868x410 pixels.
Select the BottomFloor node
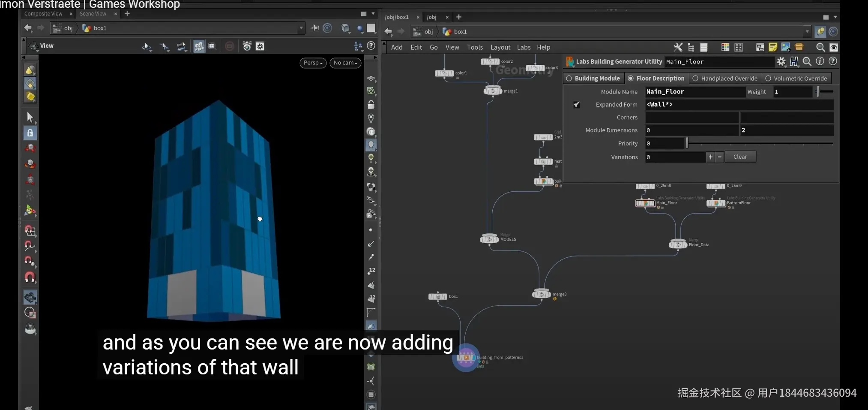pos(716,203)
